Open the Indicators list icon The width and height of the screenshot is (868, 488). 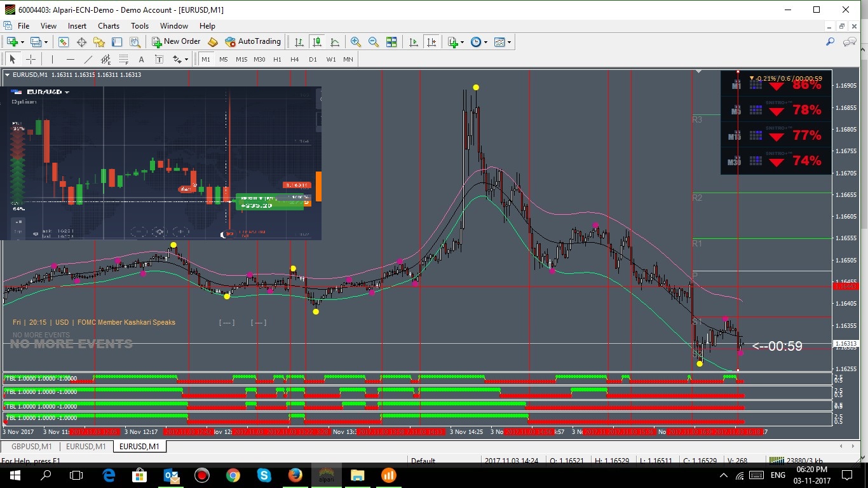(452, 42)
